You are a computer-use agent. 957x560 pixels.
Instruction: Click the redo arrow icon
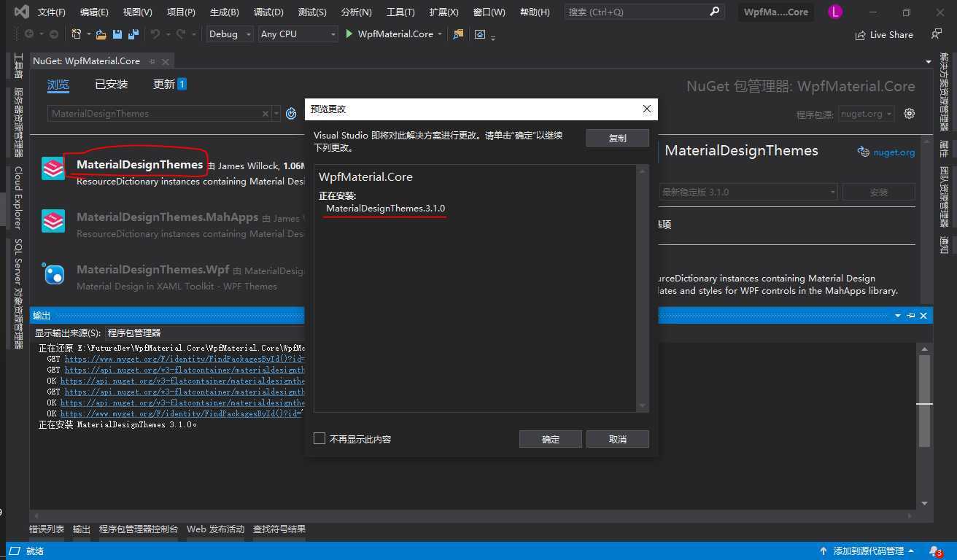(180, 34)
